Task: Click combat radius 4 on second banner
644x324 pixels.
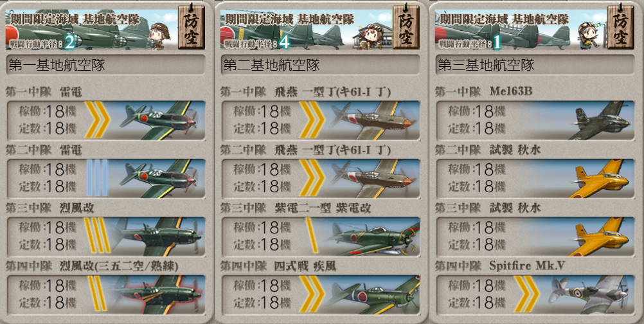Action: click(284, 42)
